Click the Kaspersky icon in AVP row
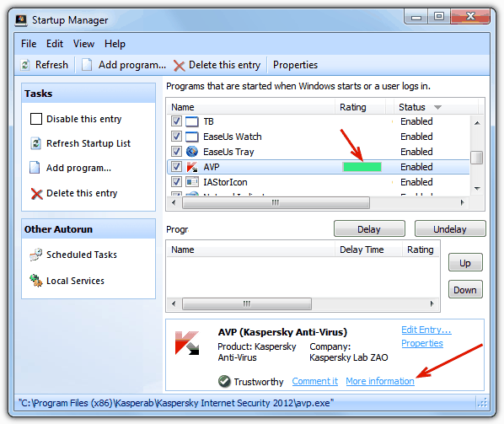This screenshot has height=424, width=504. coord(192,167)
